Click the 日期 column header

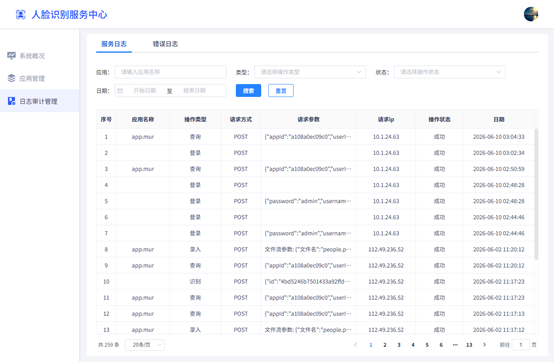pyautogui.click(x=499, y=119)
